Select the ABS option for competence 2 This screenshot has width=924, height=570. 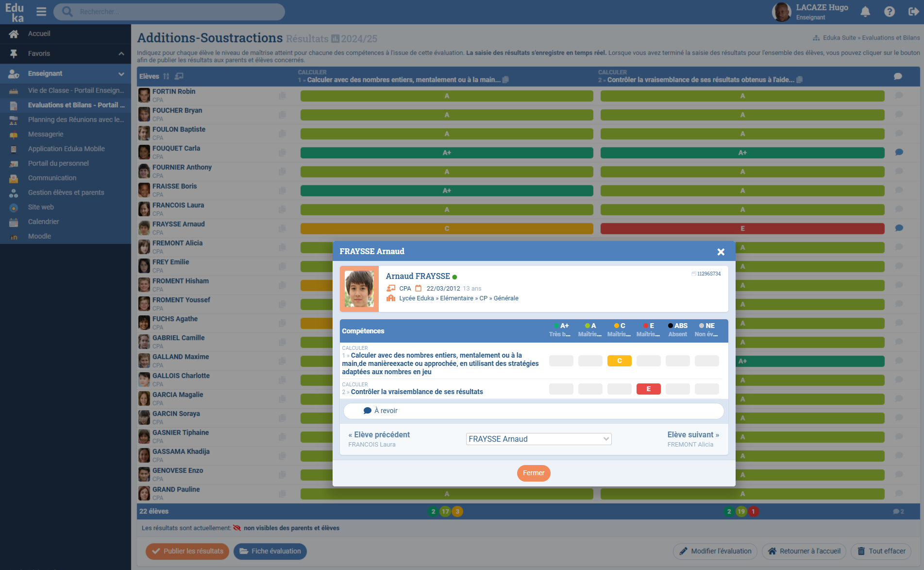point(677,389)
